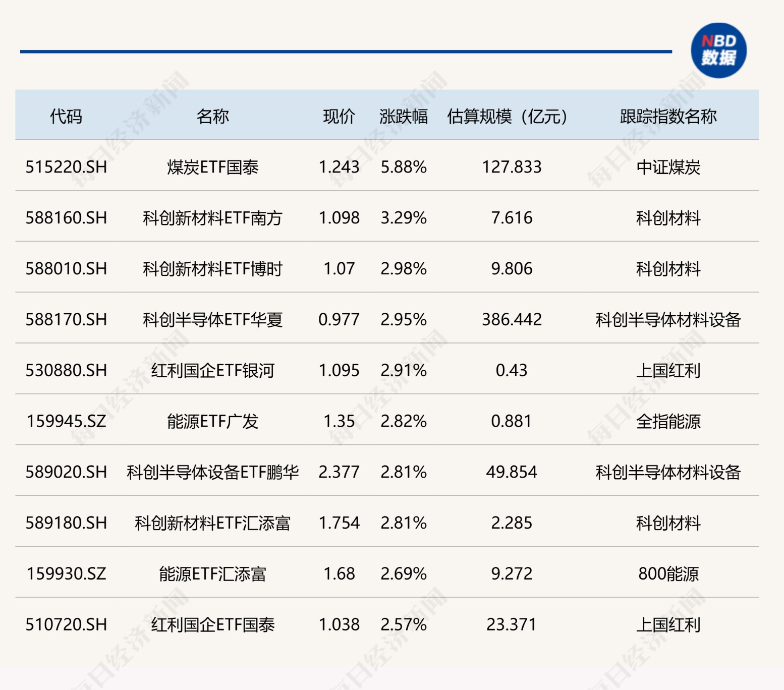Click the 跟踪指数名称 column header
Image resolution: width=784 pixels, height=690 pixels.
click(x=668, y=117)
